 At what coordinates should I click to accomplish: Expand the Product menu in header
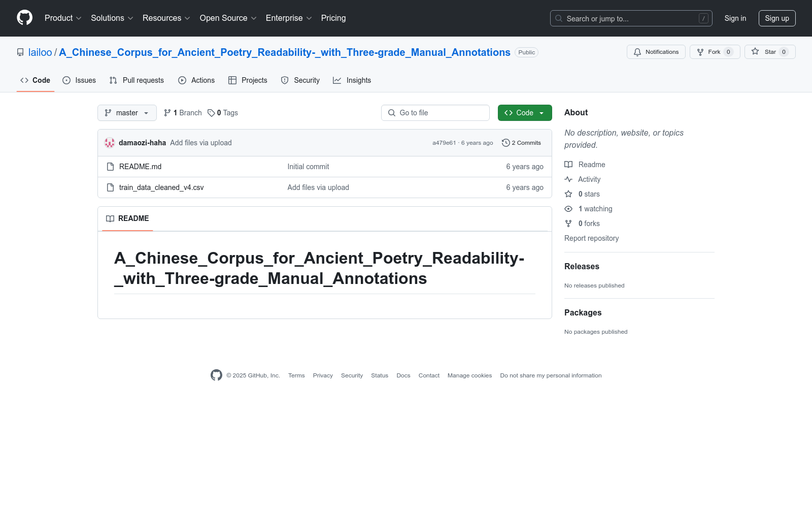63,18
